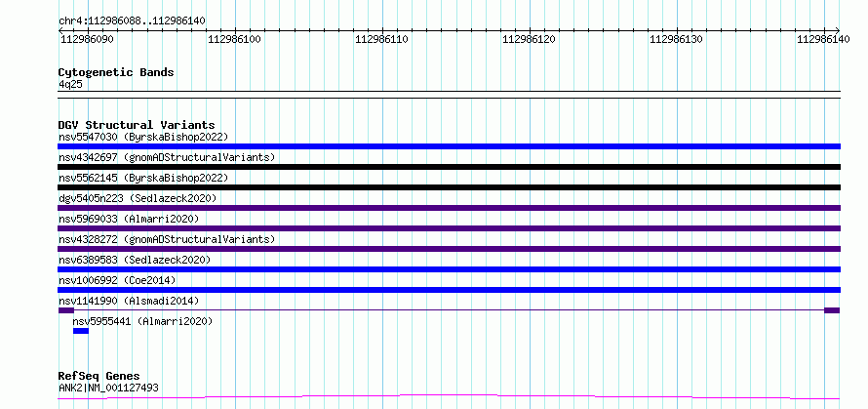Click the ANK2|NM_001127493 gene label
Image resolution: width=868 pixels, height=409 pixels.
108,388
